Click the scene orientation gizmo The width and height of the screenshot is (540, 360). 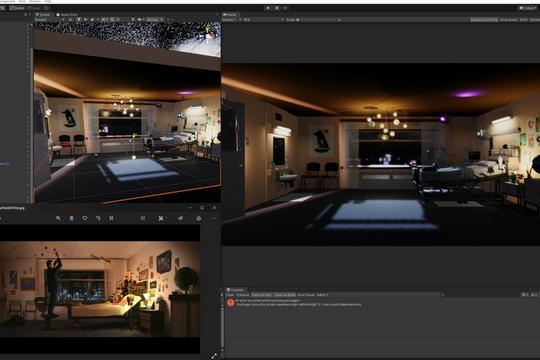pos(209,32)
